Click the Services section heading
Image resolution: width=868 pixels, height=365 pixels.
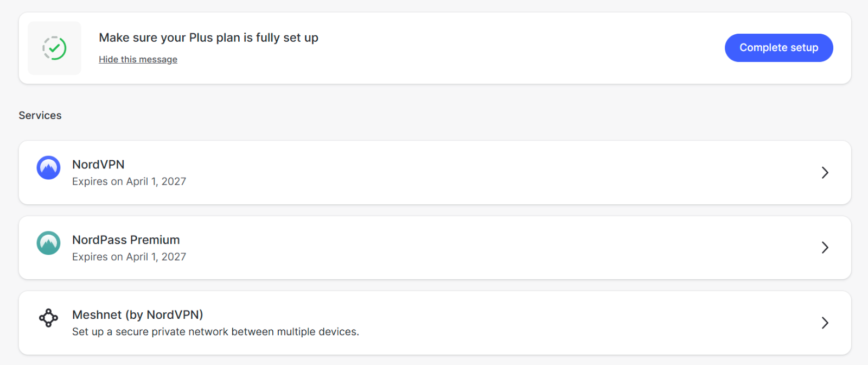pos(40,115)
